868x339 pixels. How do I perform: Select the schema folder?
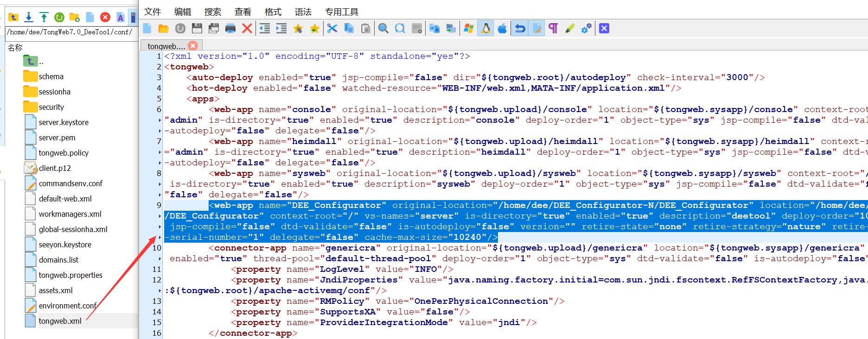44,76
